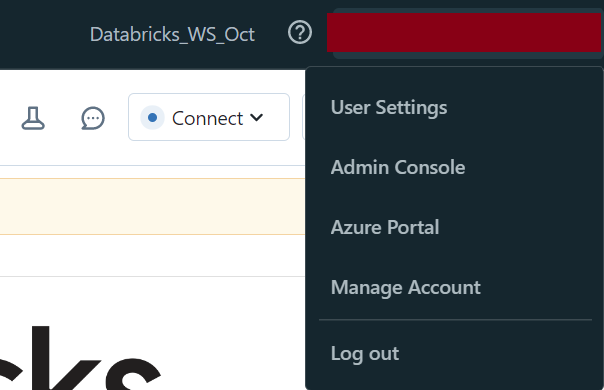
Task: Open the comments speech bubble icon
Action: point(93,118)
